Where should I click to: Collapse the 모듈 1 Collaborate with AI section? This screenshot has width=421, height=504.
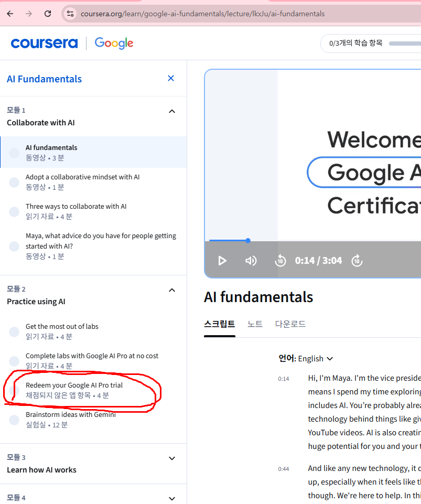point(171,111)
